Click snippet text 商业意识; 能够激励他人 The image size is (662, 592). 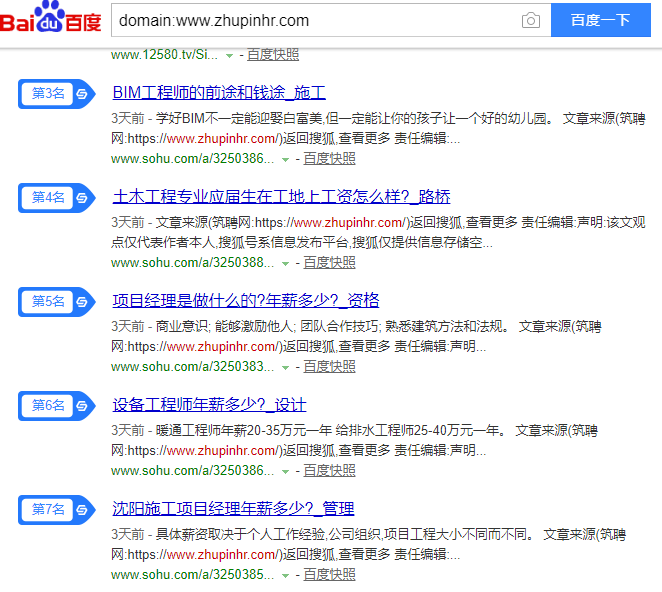click(224, 326)
